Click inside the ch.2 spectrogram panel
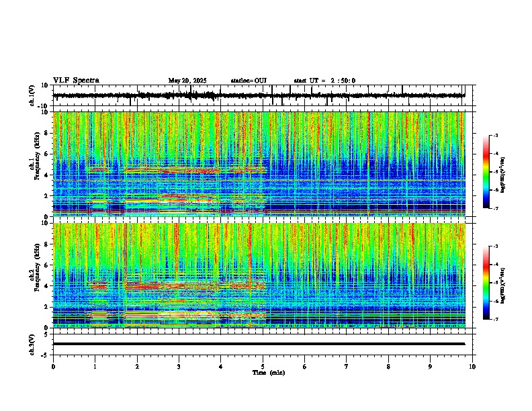532x411 pixels. click(x=259, y=275)
